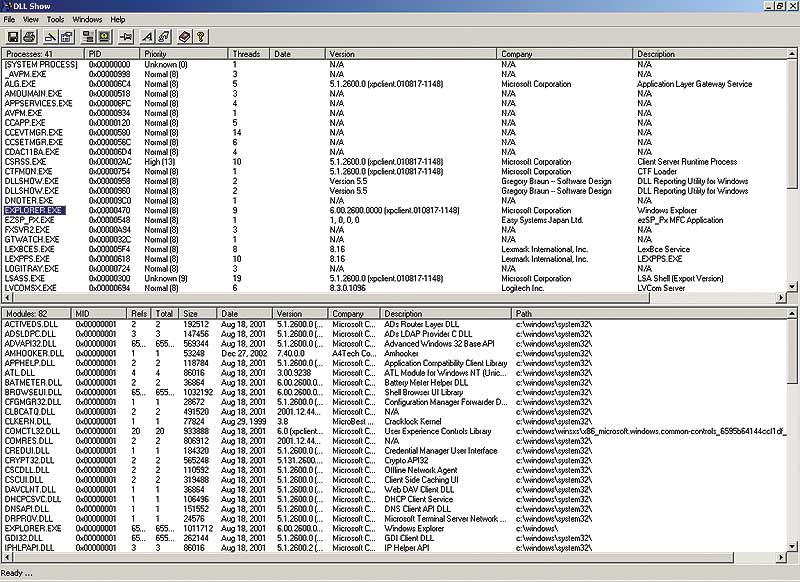This screenshot has height=582, width=800.
Task: Sort processes by PID column header
Action: (112, 54)
